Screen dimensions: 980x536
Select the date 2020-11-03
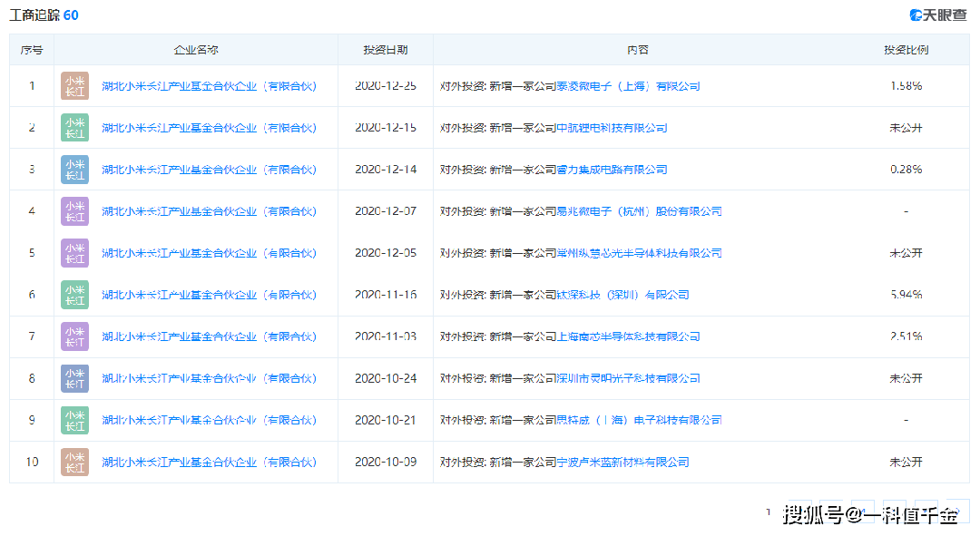pos(386,336)
